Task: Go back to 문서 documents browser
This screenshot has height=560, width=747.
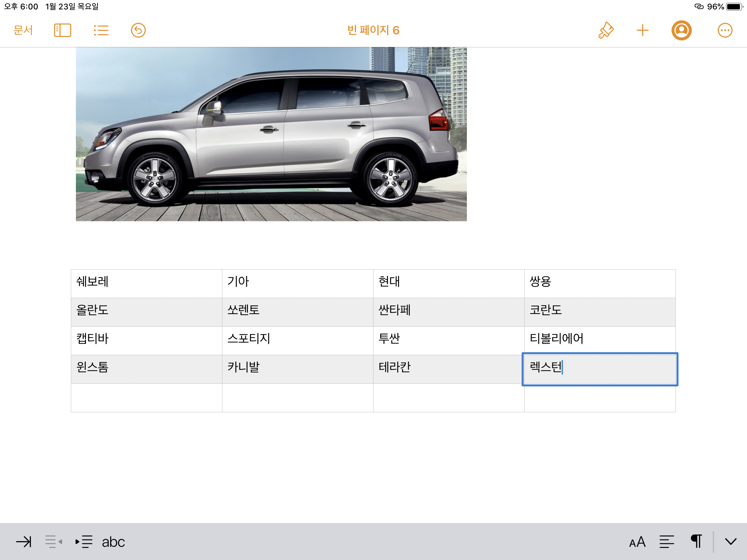Action: pos(23,30)
